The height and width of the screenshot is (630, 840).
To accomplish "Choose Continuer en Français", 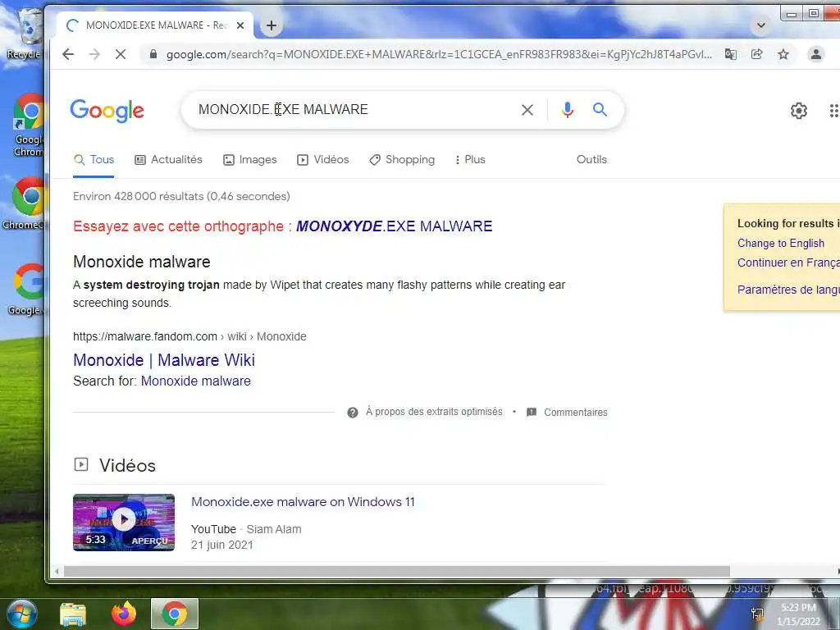I will 788,262.
